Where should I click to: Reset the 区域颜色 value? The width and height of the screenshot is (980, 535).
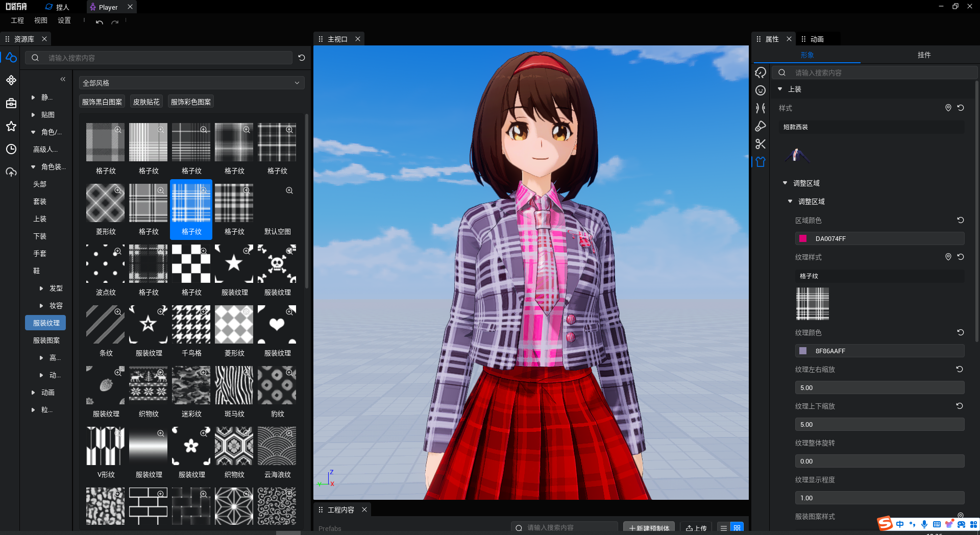click(961, 220)
